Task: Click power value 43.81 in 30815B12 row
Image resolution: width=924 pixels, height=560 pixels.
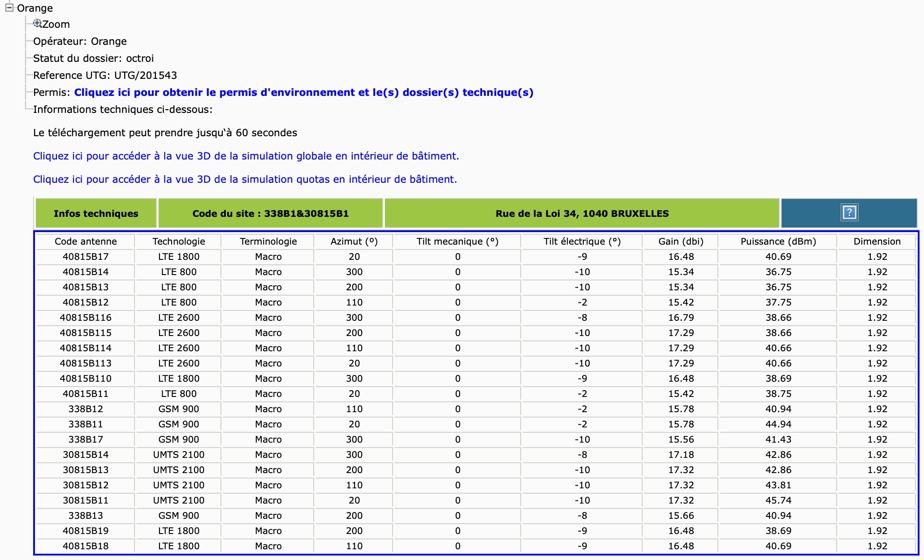Action: pos(778,485)
